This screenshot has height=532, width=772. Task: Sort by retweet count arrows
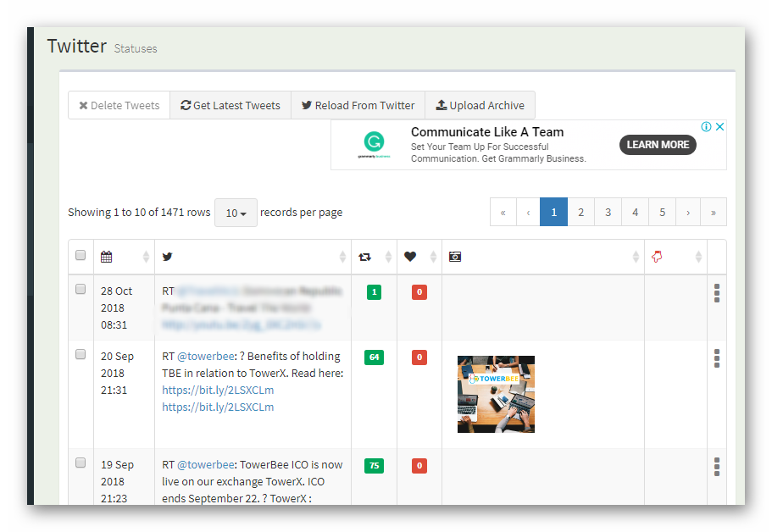(x=388, y=257)
